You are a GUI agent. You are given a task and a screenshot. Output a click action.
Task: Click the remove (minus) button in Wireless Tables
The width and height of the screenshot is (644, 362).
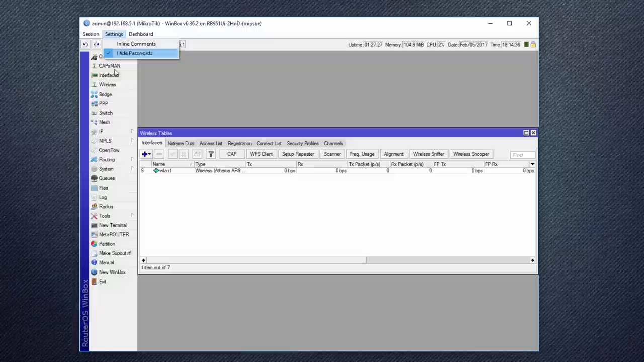coord(159,154)
